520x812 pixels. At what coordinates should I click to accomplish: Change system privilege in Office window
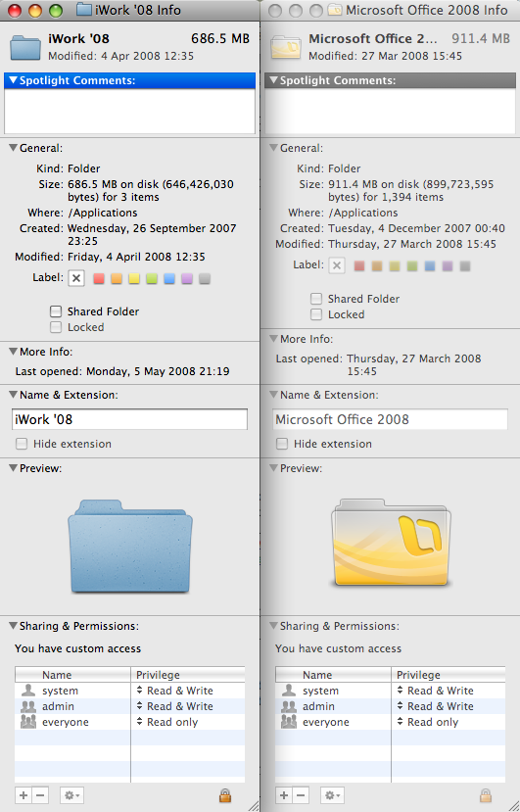tap(436, 691)
